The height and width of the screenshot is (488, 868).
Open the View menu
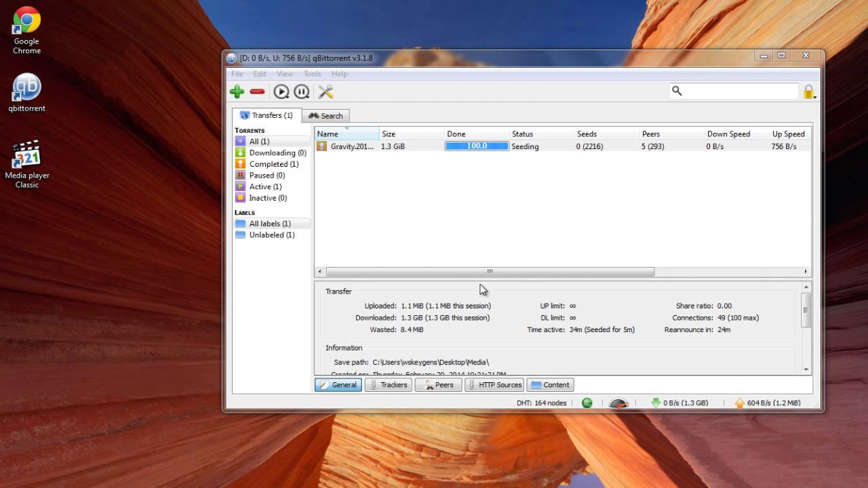pyautogui.click(x=285, y=74)
